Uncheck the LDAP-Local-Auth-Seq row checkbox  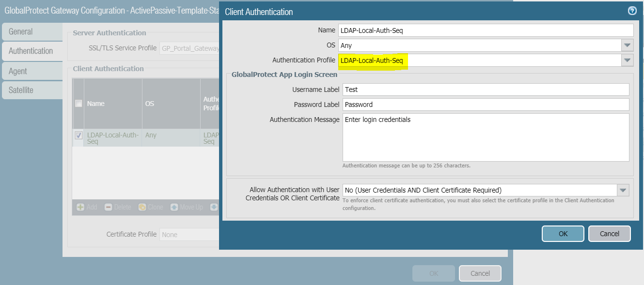pyautogui.click(x=78, y=135)
